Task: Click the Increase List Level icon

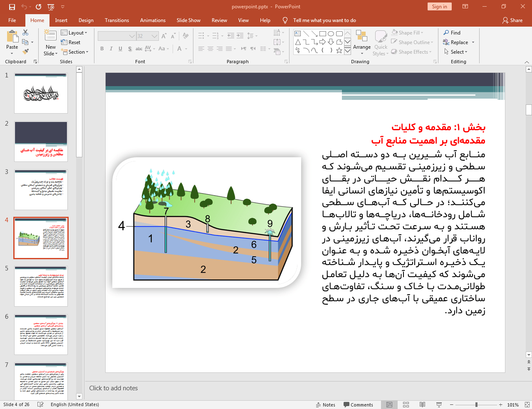Action: point(240,36)
